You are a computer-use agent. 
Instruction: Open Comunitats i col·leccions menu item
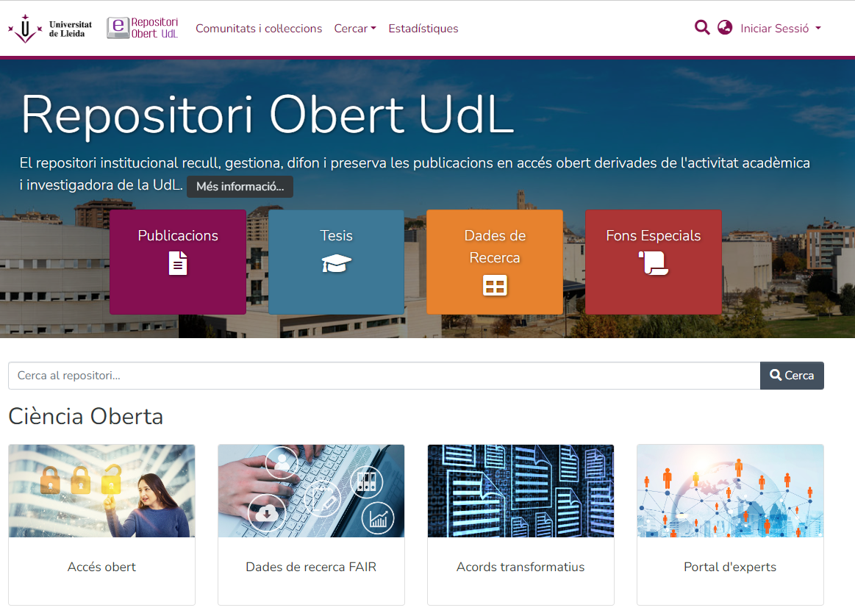259,28
